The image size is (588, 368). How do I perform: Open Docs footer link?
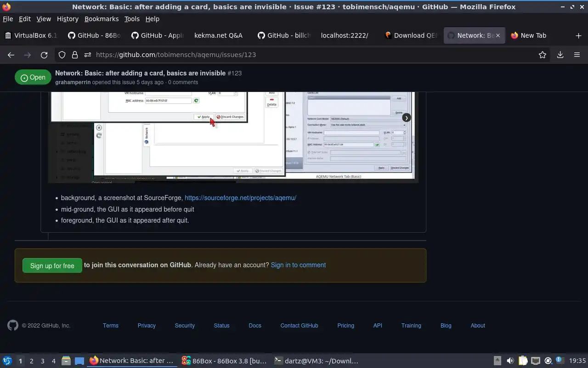(255, 325)
